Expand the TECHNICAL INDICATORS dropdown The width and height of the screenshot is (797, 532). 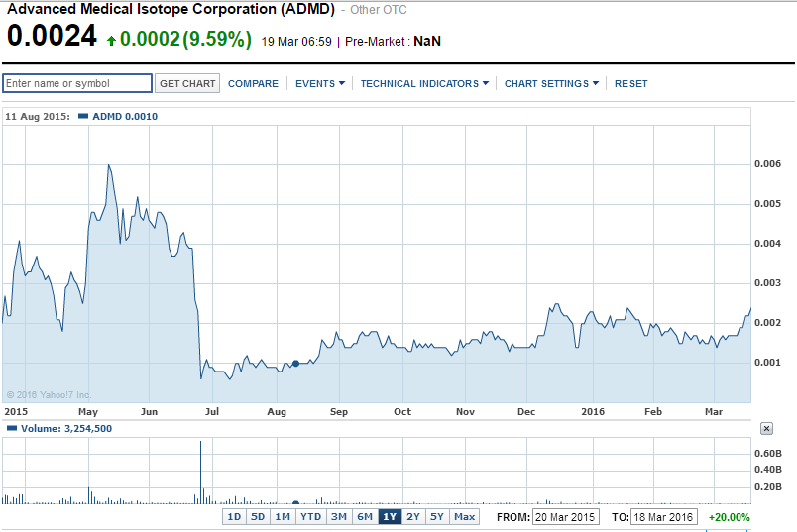click(x=424, y=84)
